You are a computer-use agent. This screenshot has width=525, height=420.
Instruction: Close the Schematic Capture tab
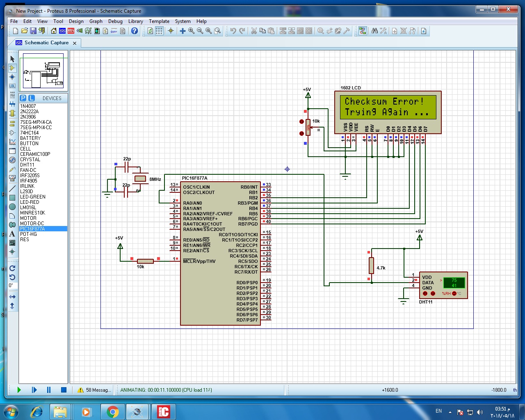[75, 43]
